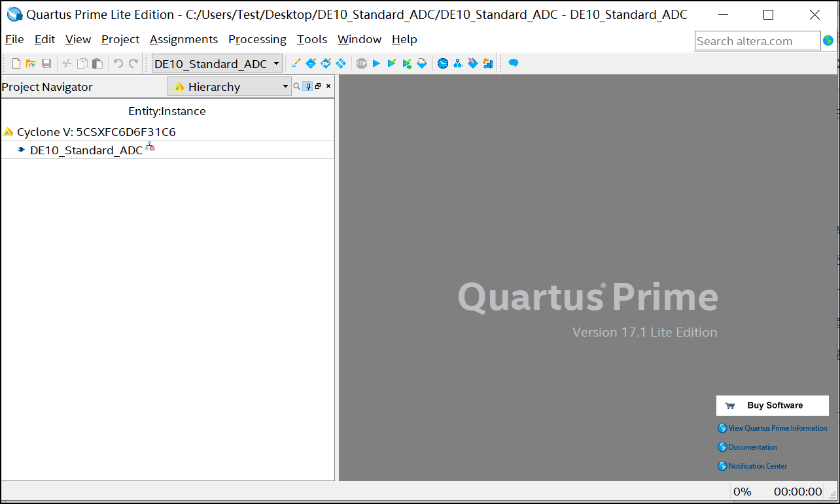This screenshot has width=840, height=504.
Task: Open the DE10_Standard_ADC project dropdown
Action: [x=217, y=63]
